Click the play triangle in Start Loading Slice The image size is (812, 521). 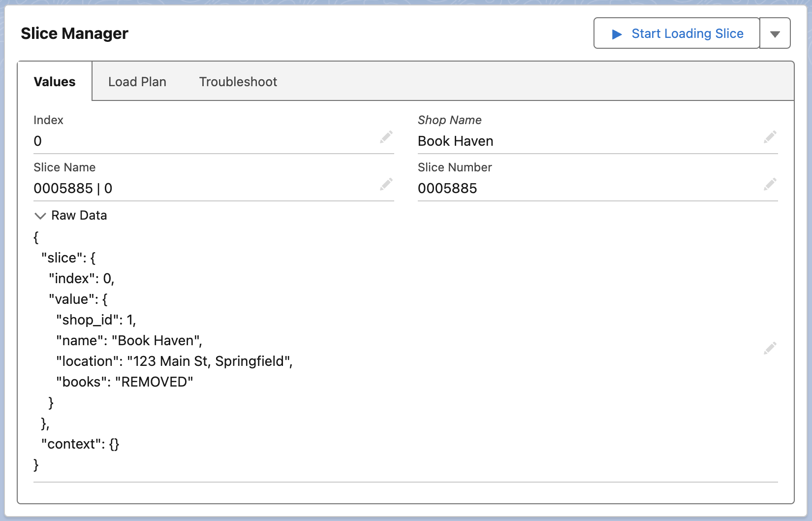pos(617,33)
